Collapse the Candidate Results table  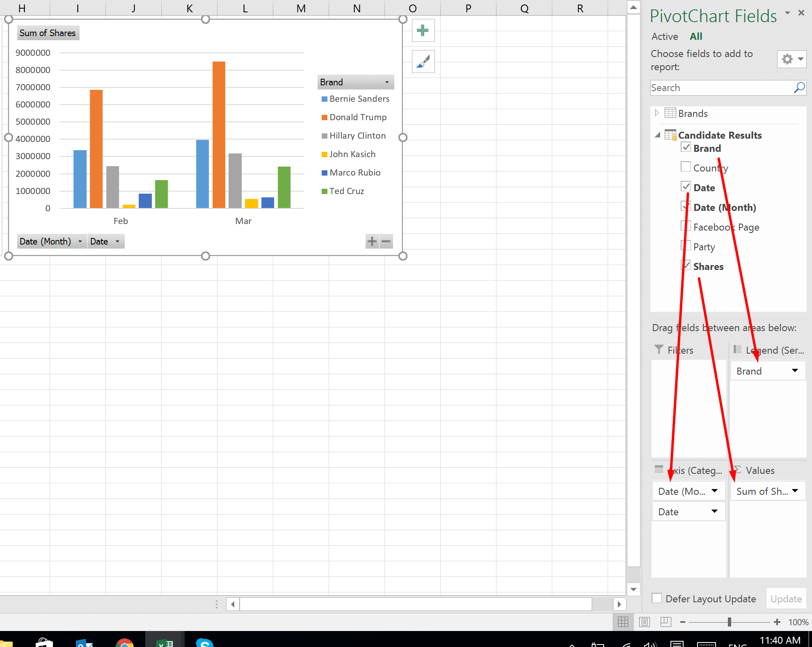point(658,135)
